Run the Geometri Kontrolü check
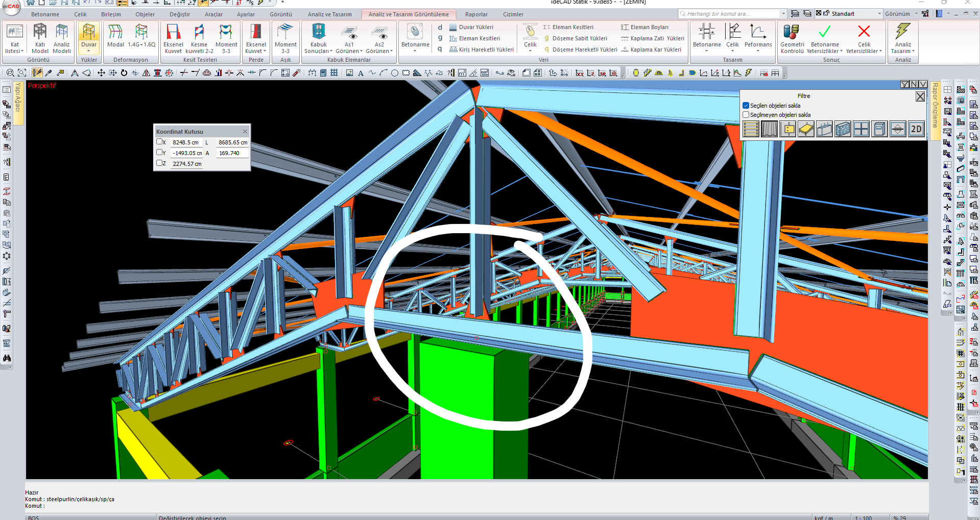This screenshot has height=520, width=980. tap(792, 38)
